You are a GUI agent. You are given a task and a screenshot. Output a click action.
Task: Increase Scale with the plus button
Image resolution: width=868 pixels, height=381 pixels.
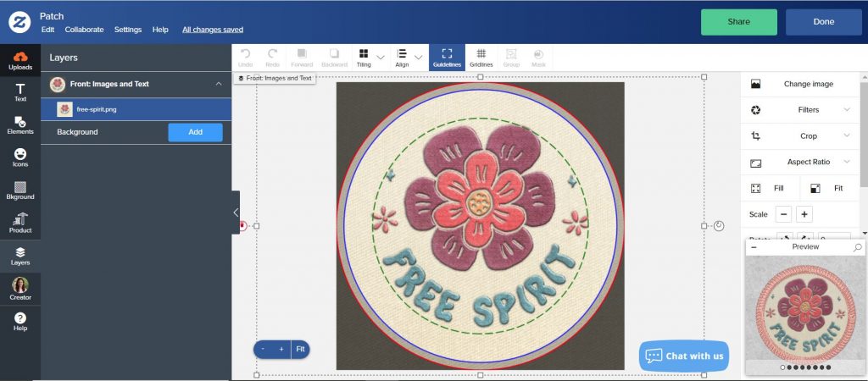(x=804, y=214)
